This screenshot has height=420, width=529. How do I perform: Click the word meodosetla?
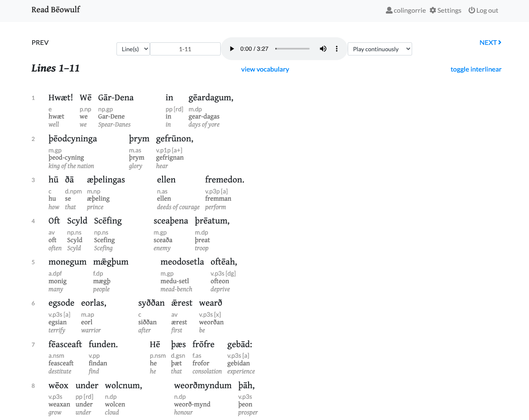coord(182,262)
